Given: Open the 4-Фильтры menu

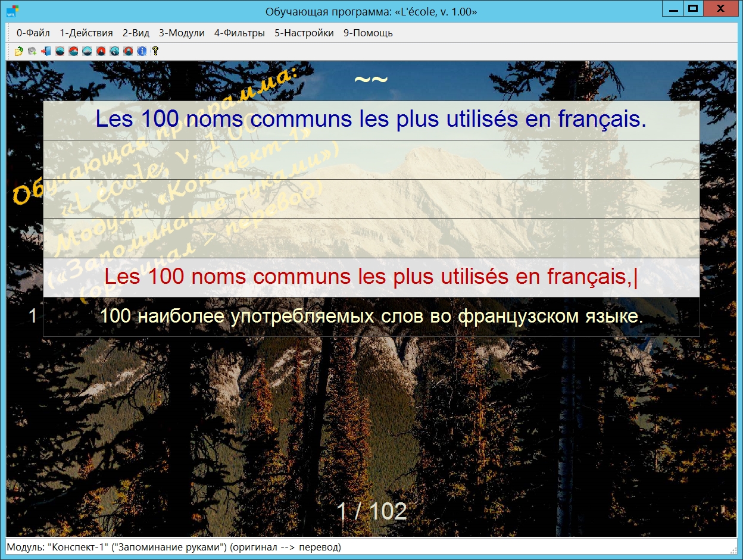Looking at the screenshot, I should [239, 33].
